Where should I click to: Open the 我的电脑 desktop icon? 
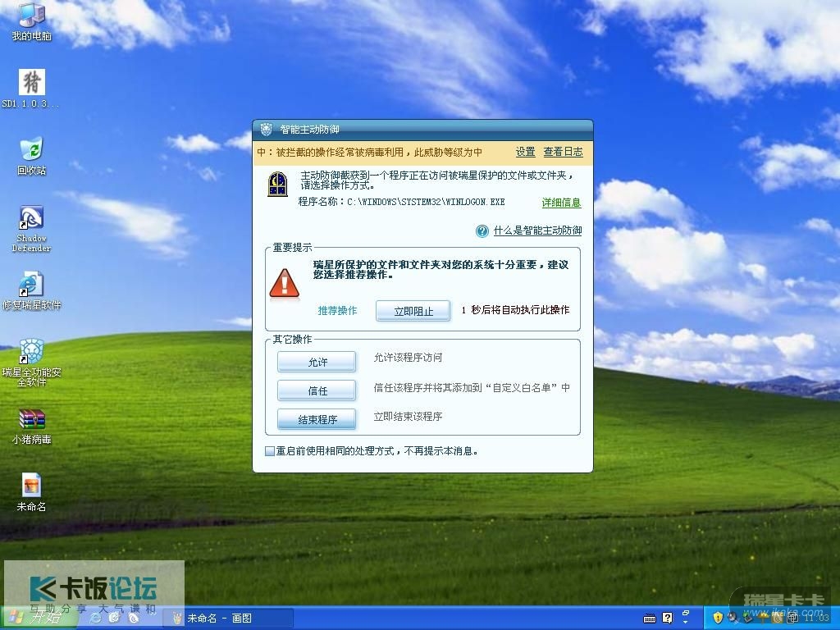[x=32, y=21]
